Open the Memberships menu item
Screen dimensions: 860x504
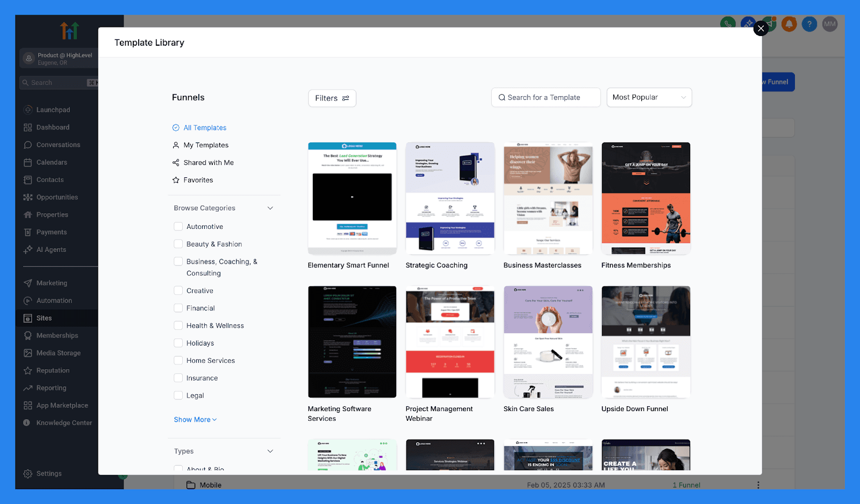[x=57, y=335]
